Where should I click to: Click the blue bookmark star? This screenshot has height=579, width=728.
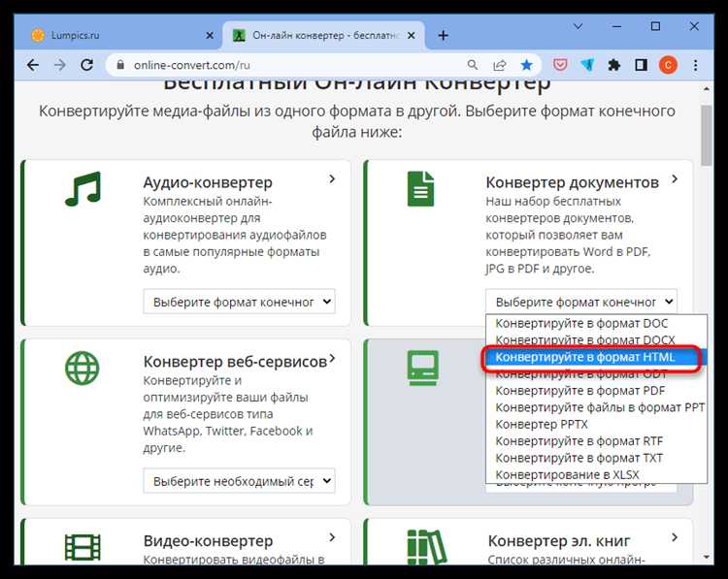coord(526,65)
